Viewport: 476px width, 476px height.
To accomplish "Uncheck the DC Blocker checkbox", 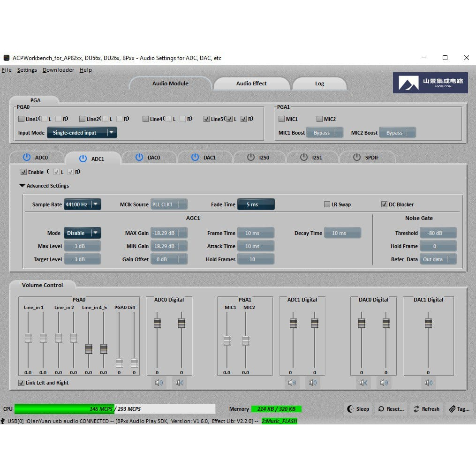I will (x=385, y=204).
